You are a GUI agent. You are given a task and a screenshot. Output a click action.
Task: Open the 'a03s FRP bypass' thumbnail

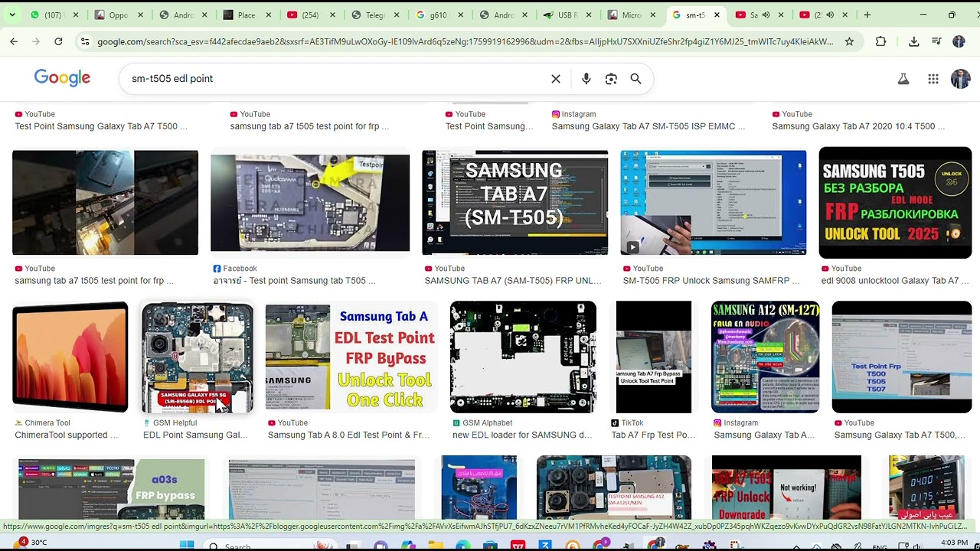tap(112, 488)
